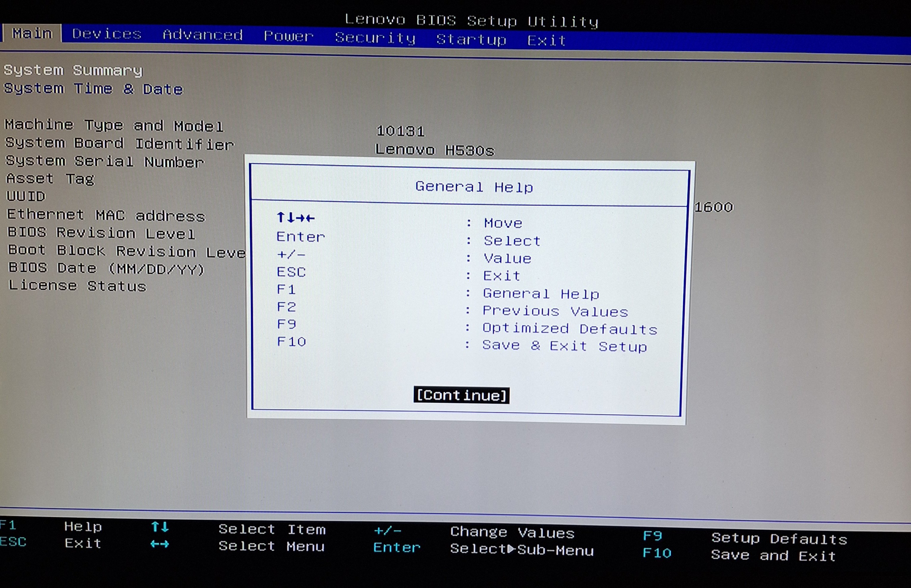911x588 pixels.
Task: Click the arrow keys icon in General Help
Action: [x=296, y=218]
